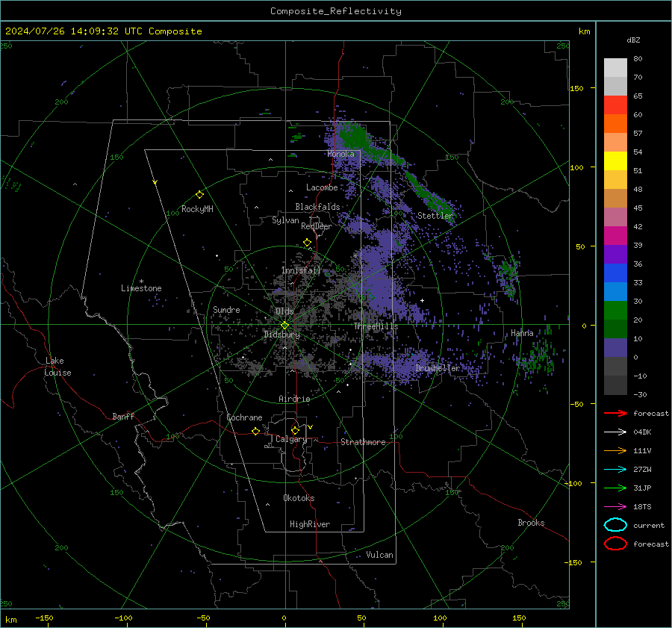Click the Brooks label
This screenshot has width=672, height=628.
tap(531, 523)
